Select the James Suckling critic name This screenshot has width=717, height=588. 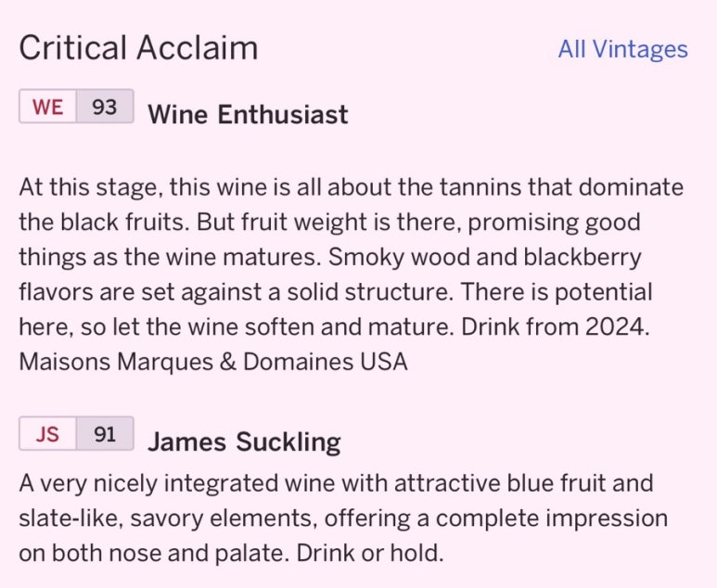(244, 442)
